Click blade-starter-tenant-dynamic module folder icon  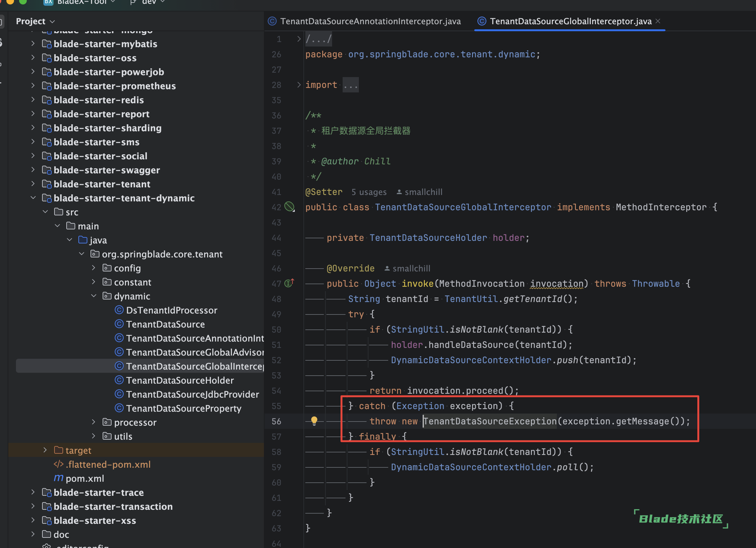pos(47,198)
